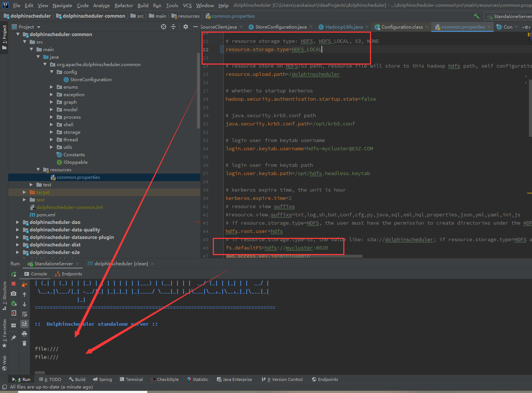This screenshot has height=393, width=532.
Task: Click the restore layout icon in Run panel
Action: 14,325
